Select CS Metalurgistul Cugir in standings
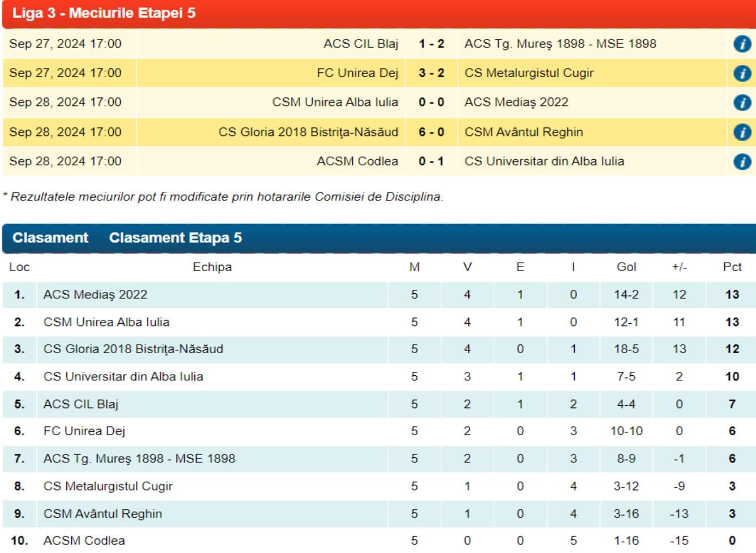 (108, 486)
